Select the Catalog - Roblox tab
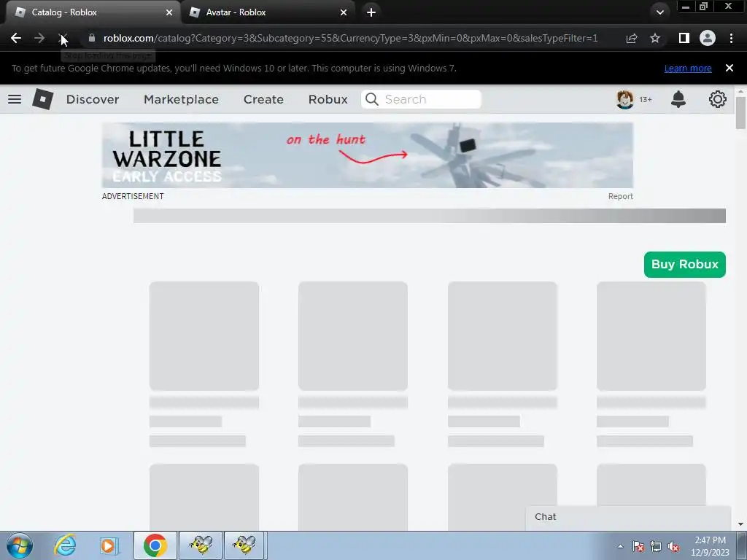Image resolution: width=747 pixels, height=560 pixels. [93, 12]
